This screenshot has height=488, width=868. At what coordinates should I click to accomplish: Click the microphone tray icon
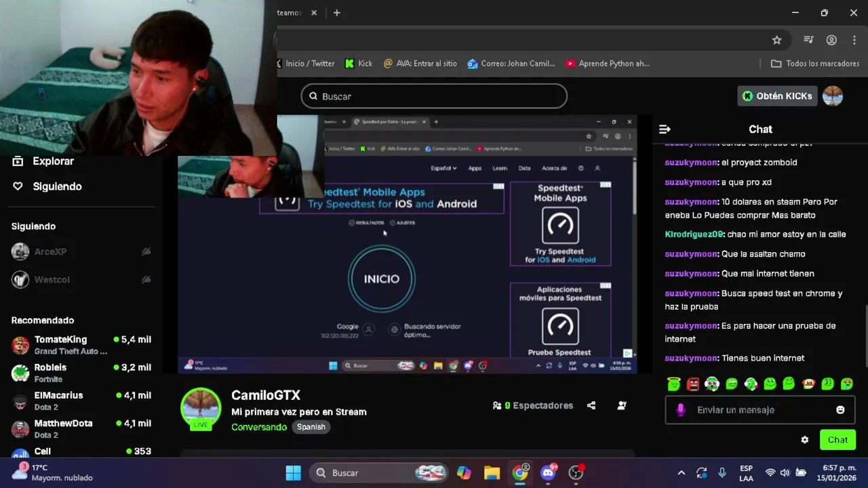click(722, 472)
